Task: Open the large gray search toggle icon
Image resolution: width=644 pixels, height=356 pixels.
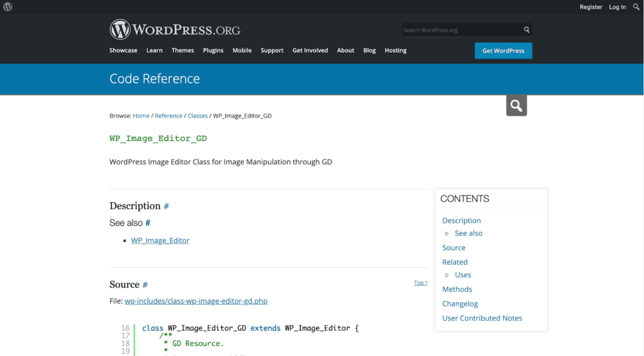Action: 516,106
